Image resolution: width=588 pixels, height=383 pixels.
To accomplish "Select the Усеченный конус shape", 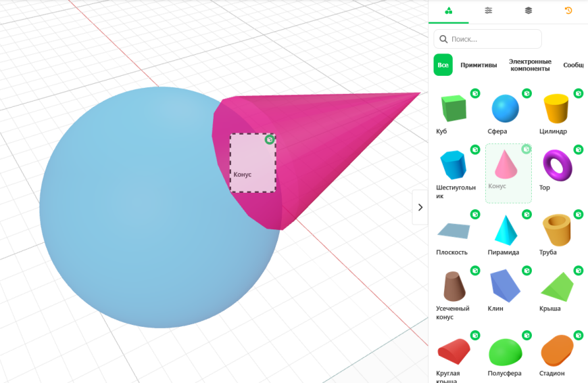I will point(454,293).
